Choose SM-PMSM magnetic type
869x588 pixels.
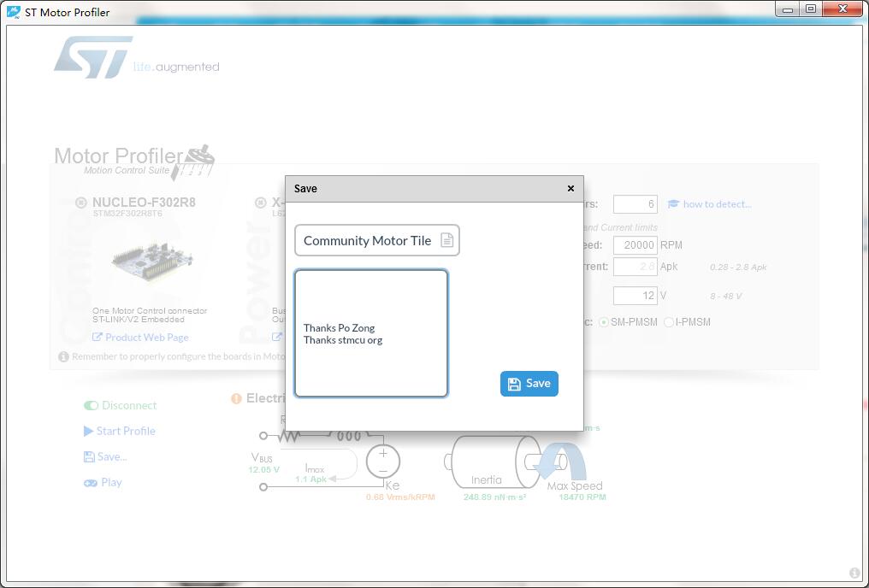[x=604, y=322]
